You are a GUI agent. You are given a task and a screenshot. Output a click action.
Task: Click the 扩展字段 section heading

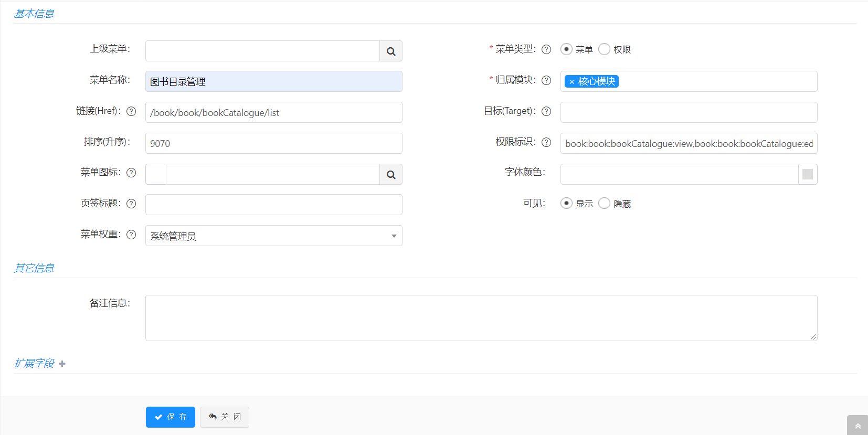pos(34,363)
